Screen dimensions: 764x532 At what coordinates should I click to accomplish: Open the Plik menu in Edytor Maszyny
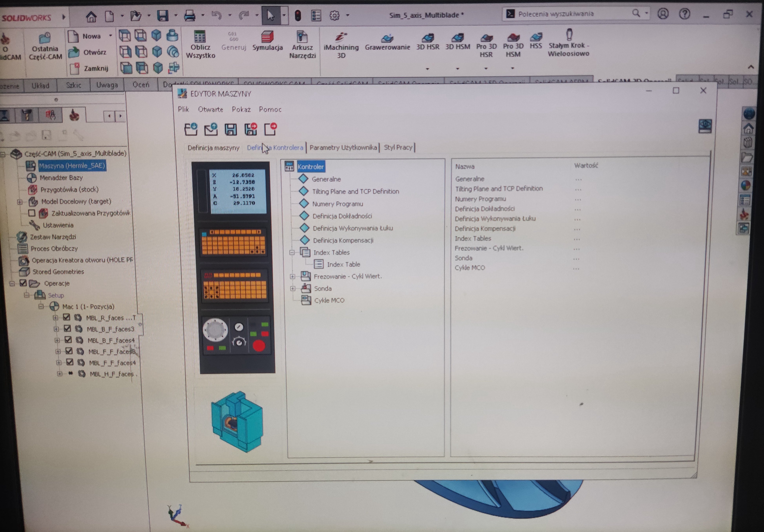coord(183,109)
